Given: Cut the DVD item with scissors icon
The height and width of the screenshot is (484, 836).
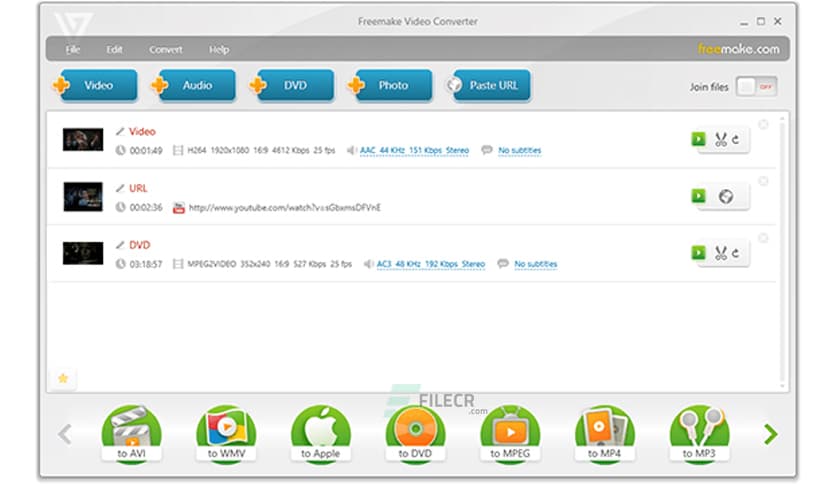Looking at the screenshot, I should coord(721,253).
